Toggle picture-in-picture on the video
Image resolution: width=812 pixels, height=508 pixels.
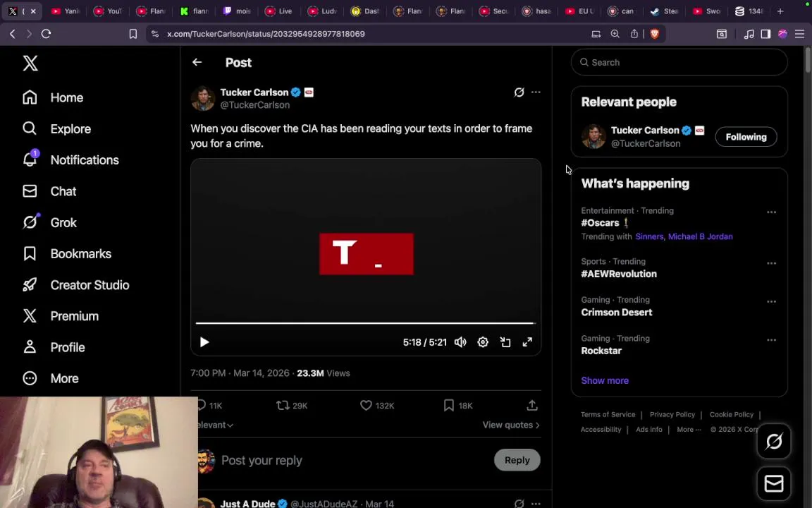(x=505, y=342)
